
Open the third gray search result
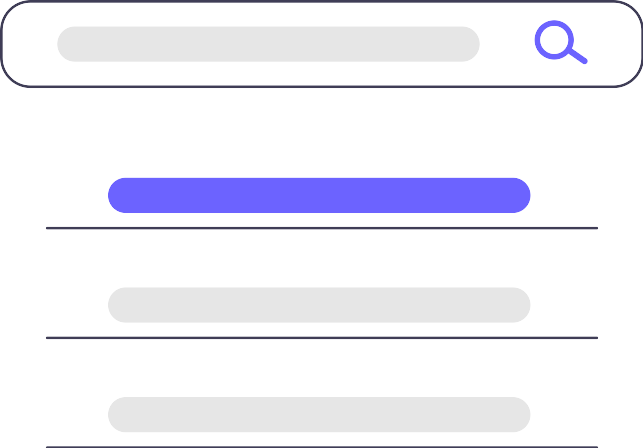tap(318, 414)
